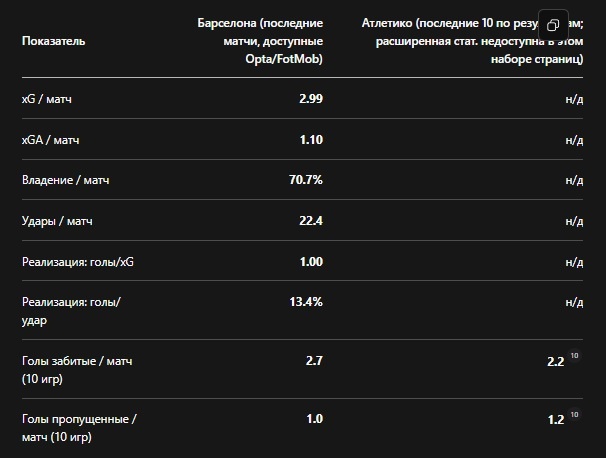Select the Атлетико column header text
Screen dimensions: 606x458
[x=478, y=41]
